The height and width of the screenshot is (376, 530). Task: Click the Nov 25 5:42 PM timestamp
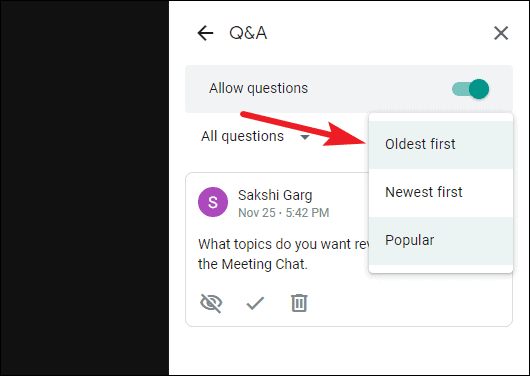pyautogui.click(x=284, y=213)
